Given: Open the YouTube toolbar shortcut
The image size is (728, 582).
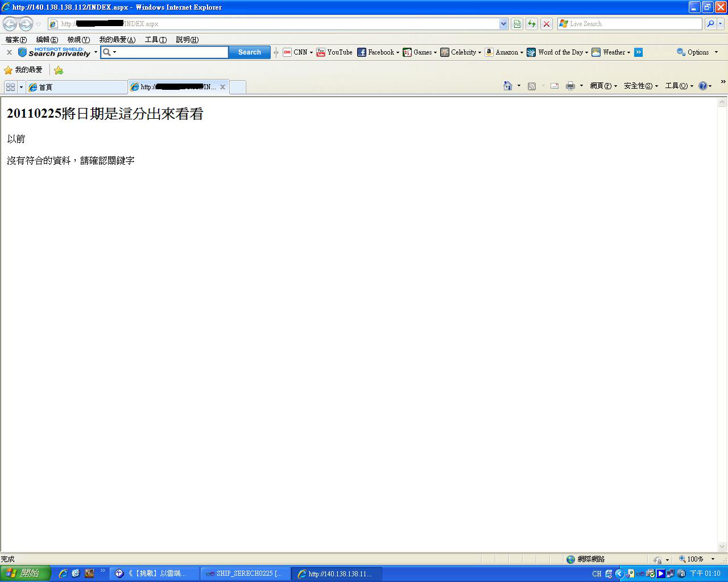Looking at the screenshot, I should tap(334, 52).
